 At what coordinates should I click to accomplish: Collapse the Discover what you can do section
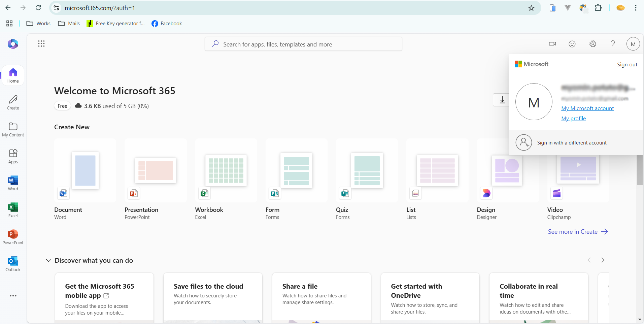pyautogui.click(x=48, y=260)
